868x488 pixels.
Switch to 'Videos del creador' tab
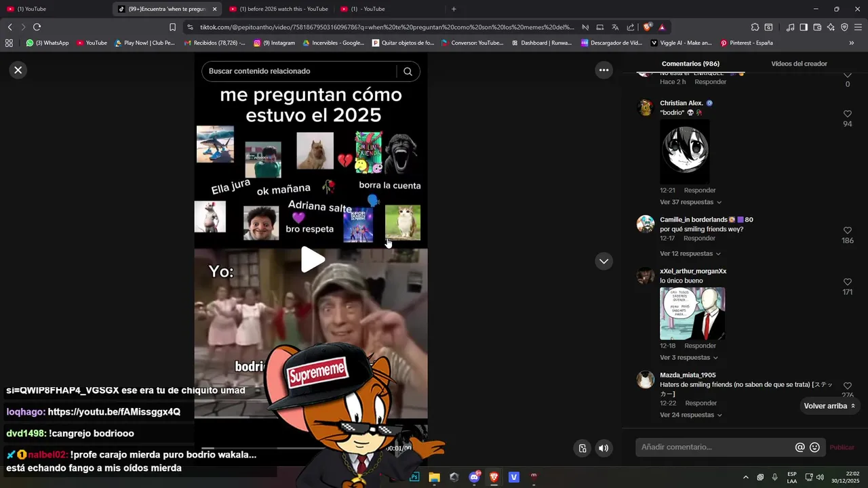pos(799,64)
